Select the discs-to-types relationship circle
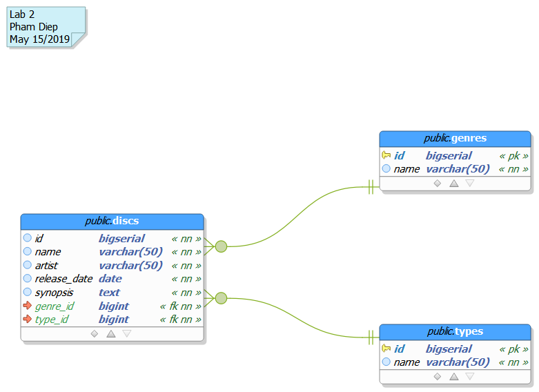The height and width of the screenshot is (392, 539). click(221, 298)
